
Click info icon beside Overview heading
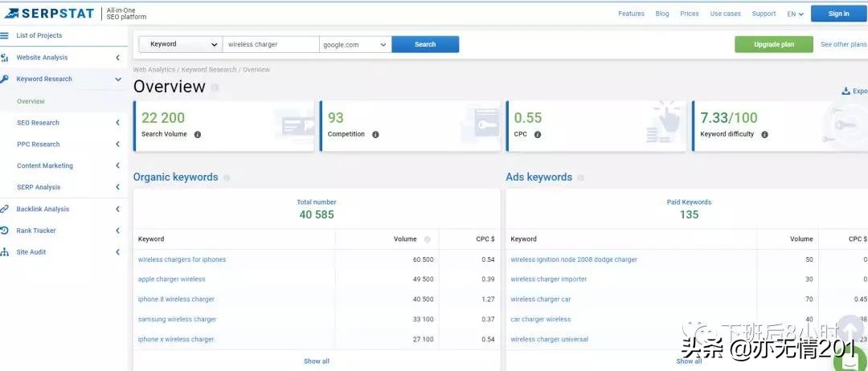(x=215, y=88)
